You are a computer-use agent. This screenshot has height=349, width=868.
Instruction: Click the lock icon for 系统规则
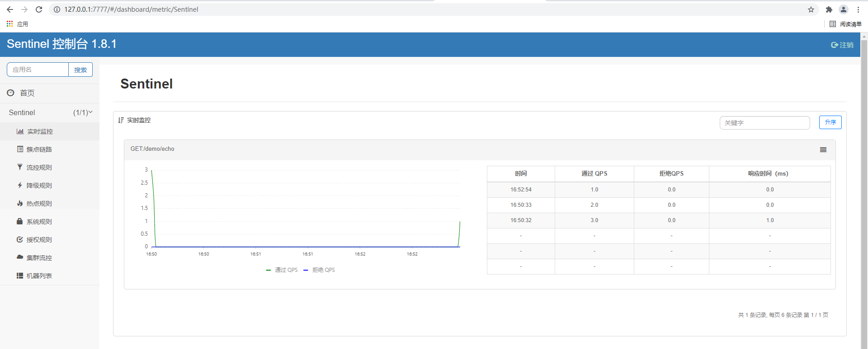(20, 221)
